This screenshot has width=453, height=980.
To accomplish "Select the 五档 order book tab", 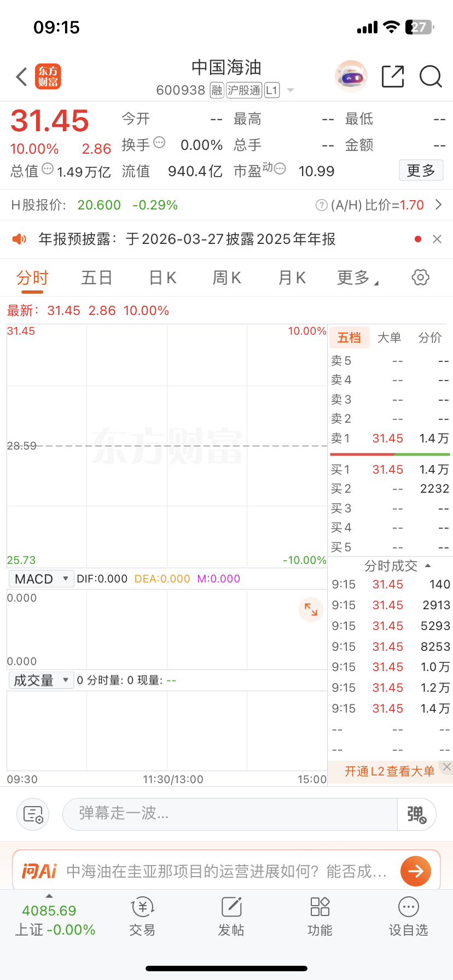I will (349, 338).
